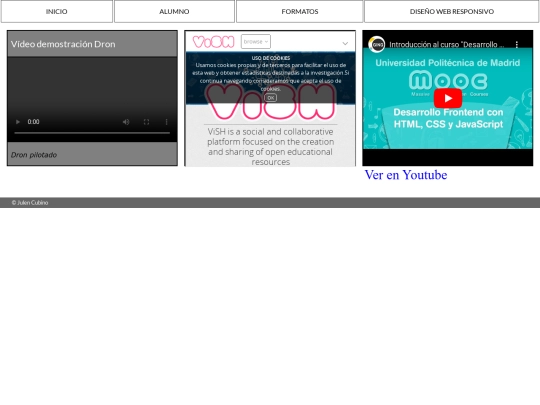Open YouTube embed three-dot options
Image resolution: width=540 pixels, height=405 pixels.
pyautogui.click(x=517, y=44)
